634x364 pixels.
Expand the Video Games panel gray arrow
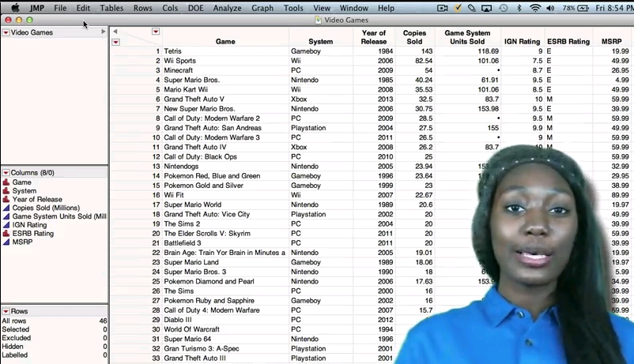pos(104,32)
